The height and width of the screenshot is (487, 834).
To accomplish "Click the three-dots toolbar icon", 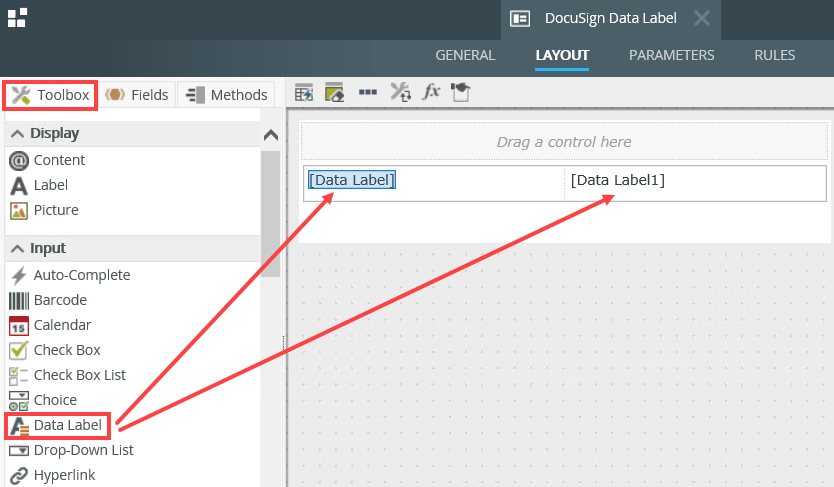I will pyautogui.click(x=368, y=93).
